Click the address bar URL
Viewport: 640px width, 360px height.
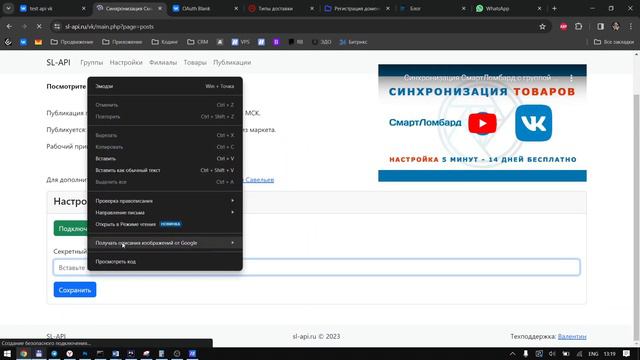click(x=109, y=27)
